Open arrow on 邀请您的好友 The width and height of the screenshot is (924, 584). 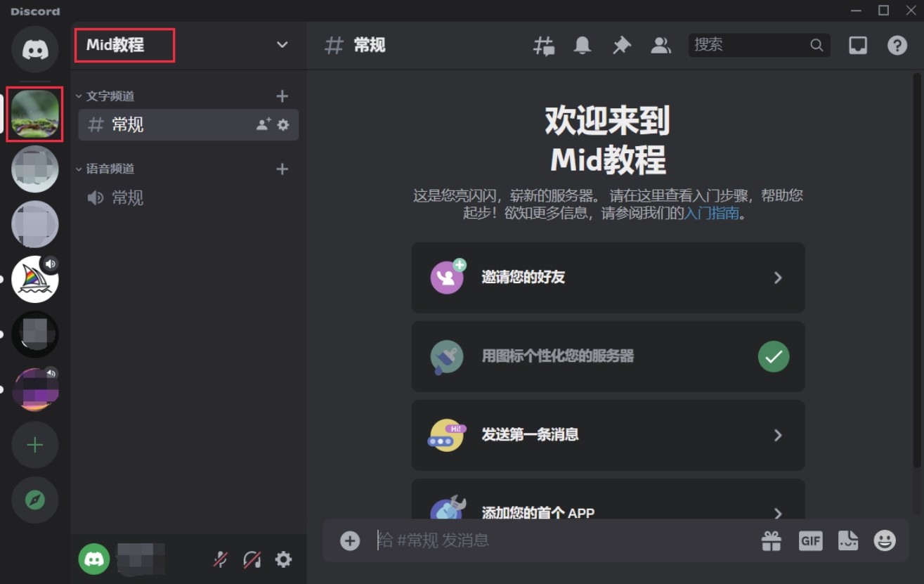click(x=778, y=278)
